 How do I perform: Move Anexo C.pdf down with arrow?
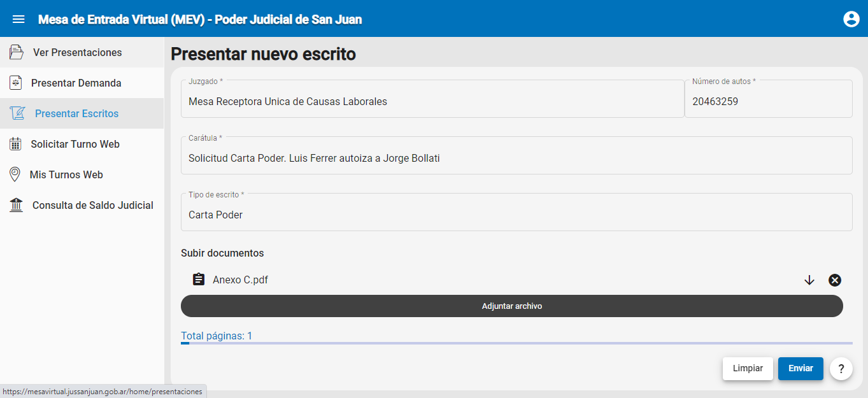(809, 280)
